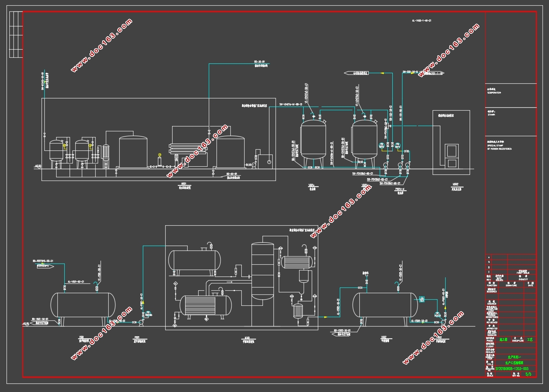Select the green 生产工艺流程图 title
Image resolution: width=549 pixels, height=392 pixels.
pos(514,362)
